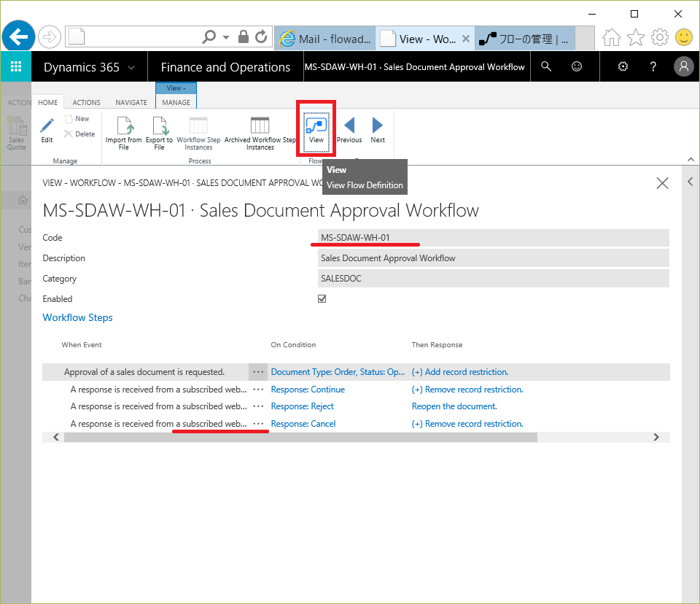Click the Code field MS-SDAW-WH-01

point(494,238)
